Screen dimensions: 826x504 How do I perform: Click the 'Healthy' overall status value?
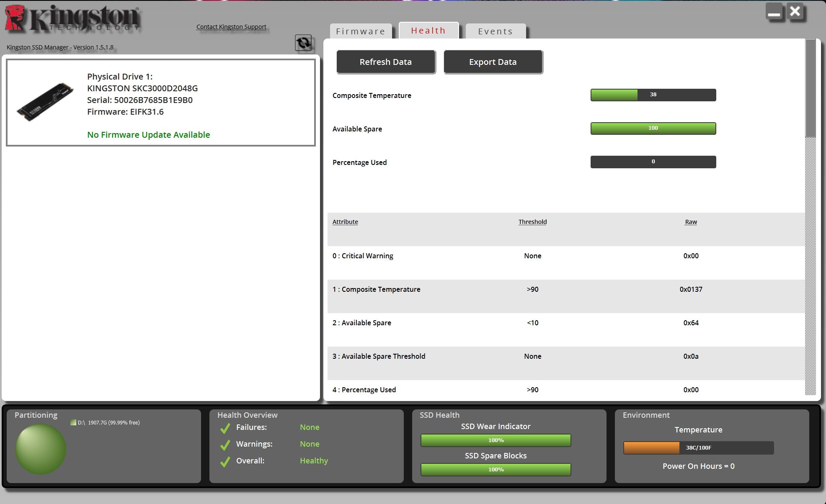(314, 460)
